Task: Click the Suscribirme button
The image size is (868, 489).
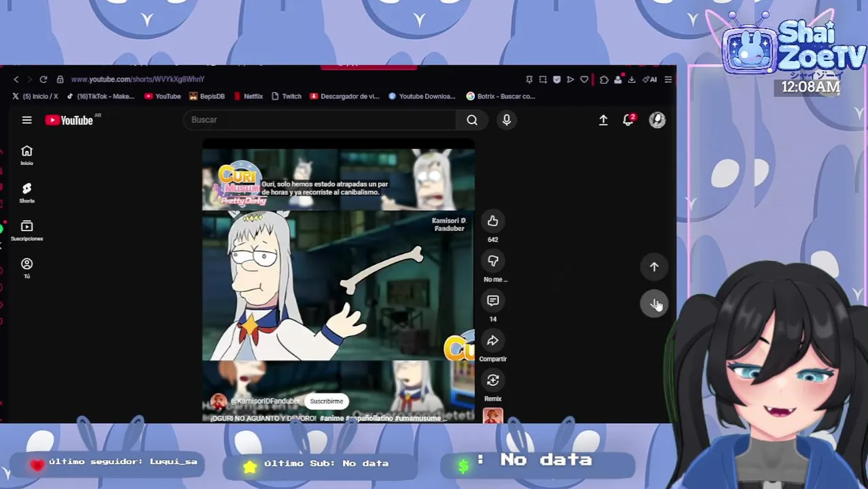Action: [327, 401]
